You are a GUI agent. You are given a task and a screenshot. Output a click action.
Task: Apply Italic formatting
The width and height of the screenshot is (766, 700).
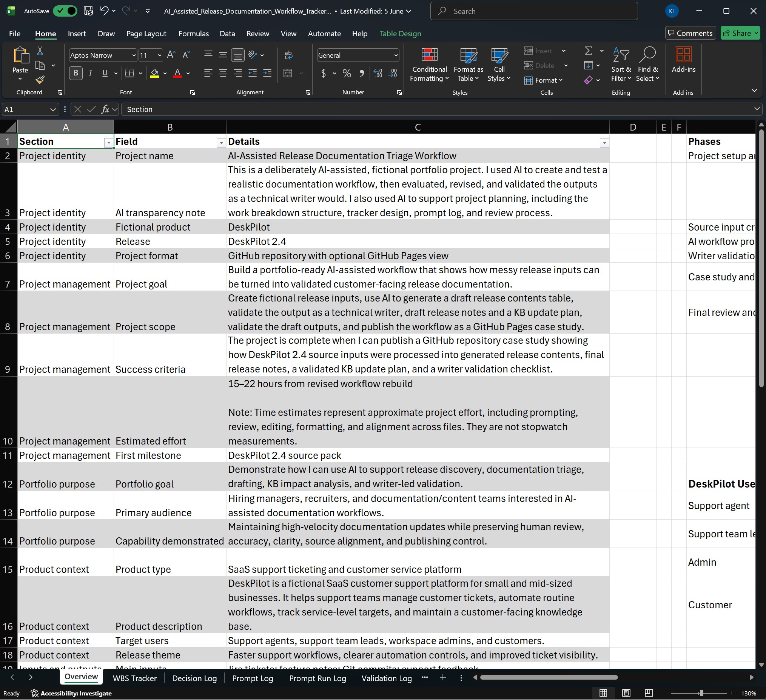(x=91, y=73)
